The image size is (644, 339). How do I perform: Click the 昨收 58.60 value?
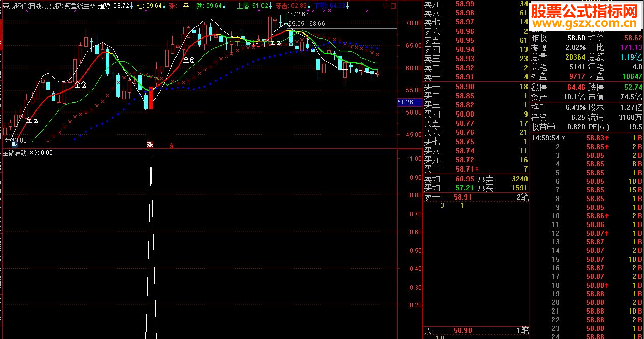pos(575,38)
